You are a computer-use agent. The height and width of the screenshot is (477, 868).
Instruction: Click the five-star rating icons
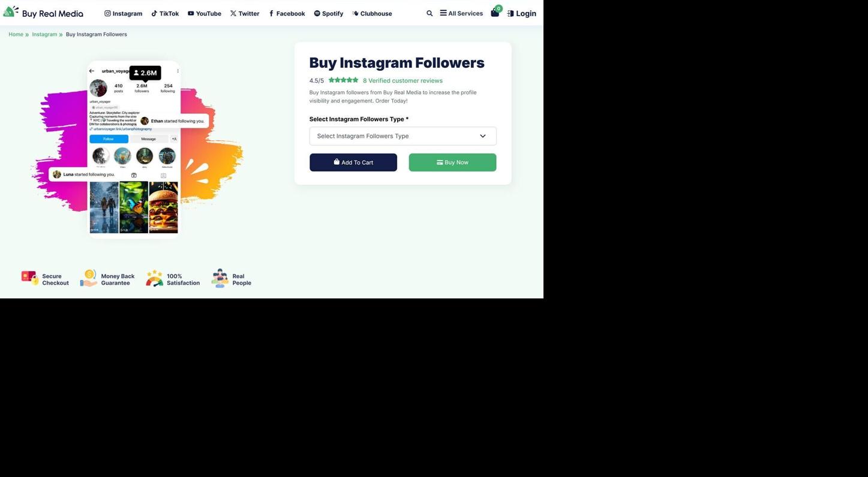343,80
